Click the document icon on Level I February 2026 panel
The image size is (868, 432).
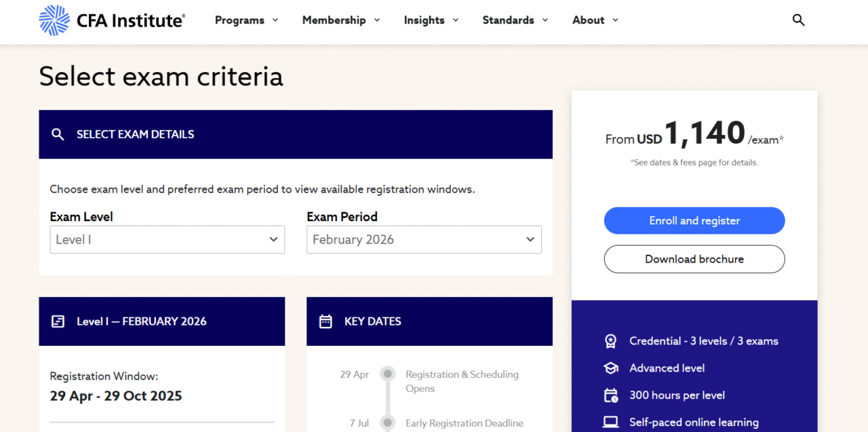tap(58, 321)
